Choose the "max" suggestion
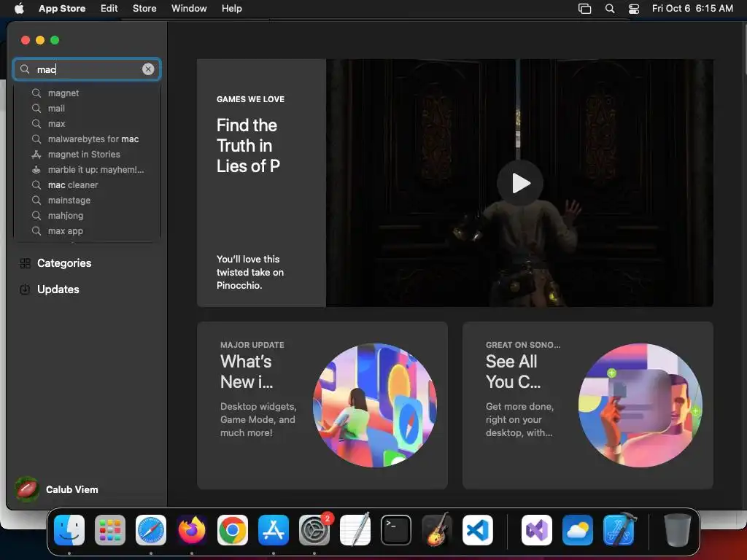The height and width of the screenshot is (560, 747). tap(86, 123)
